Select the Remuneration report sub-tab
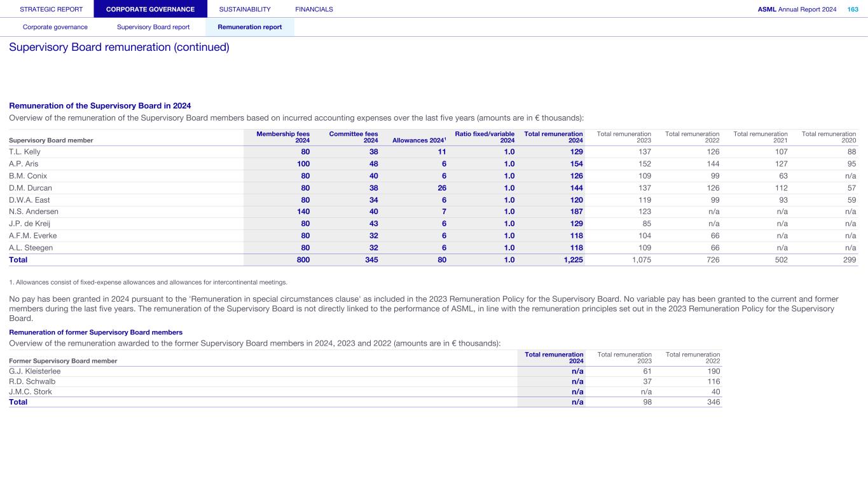This screenshot has height=502, width=868. 249,27
